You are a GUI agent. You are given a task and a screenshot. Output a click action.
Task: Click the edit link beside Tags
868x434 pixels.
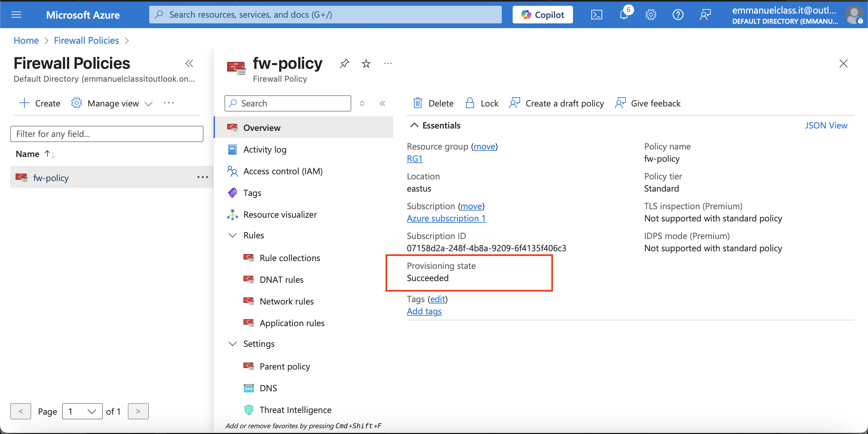click(x=437, y=299)
